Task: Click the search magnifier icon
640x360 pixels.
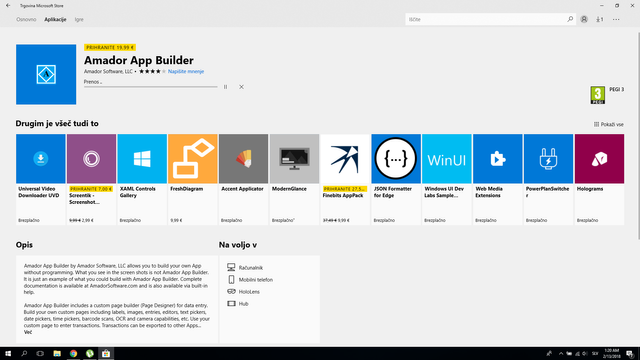Action: pos(570,19)
